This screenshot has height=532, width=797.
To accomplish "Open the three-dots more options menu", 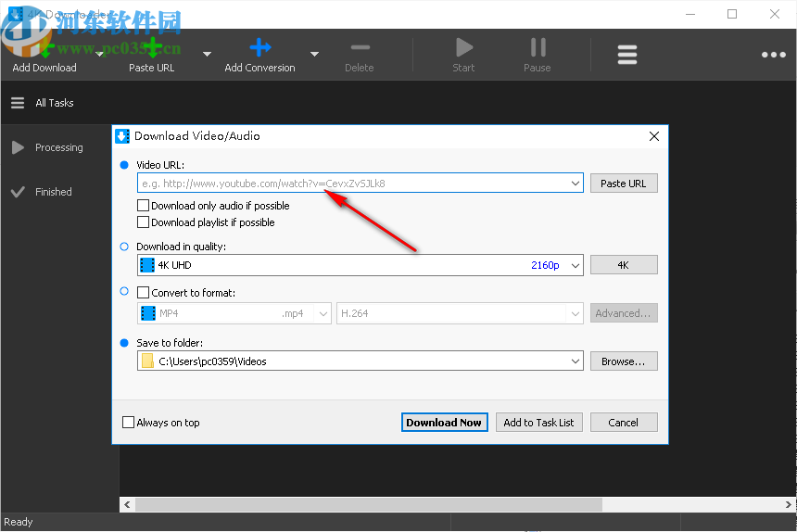I will coord(773,55).
